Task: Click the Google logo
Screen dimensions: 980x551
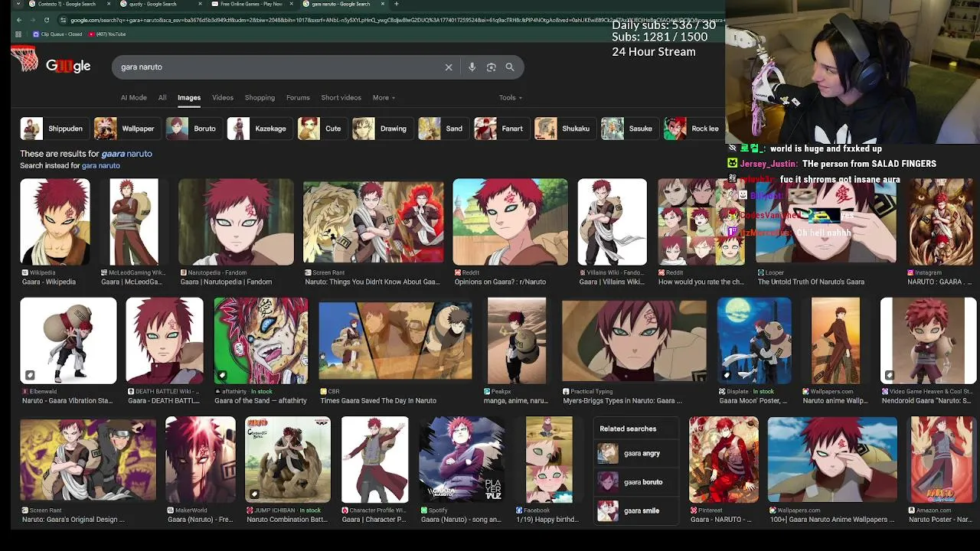Action: point(68,67)
